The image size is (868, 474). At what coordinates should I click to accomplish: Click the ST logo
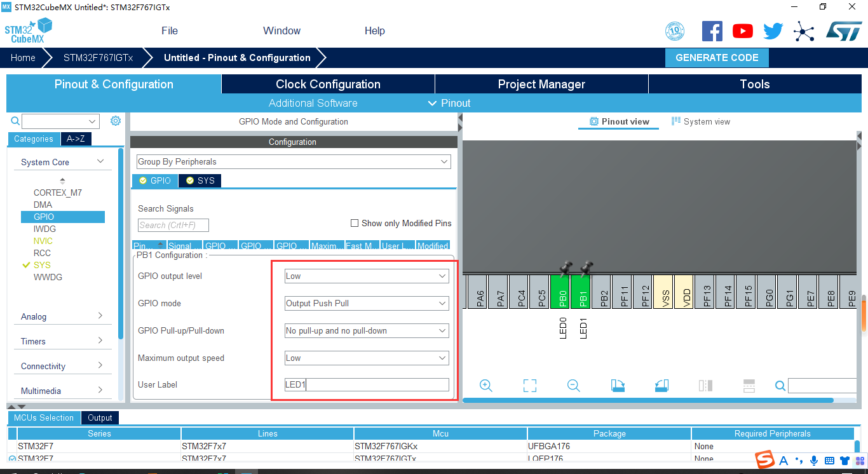pyautogui.click(x=844, y=30)
